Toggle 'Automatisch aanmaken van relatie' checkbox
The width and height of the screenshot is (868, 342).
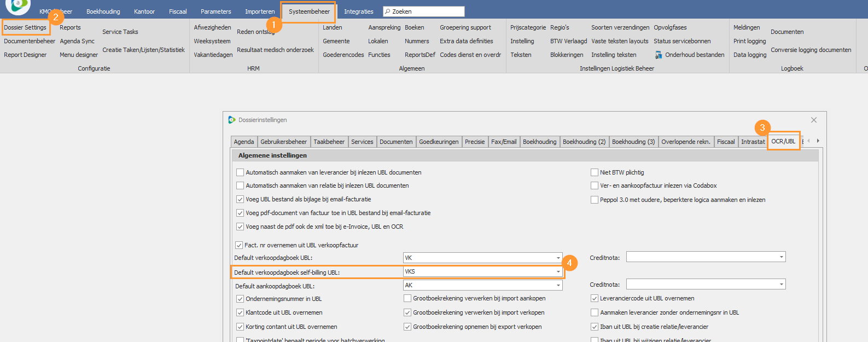click(x=240, y=186)
